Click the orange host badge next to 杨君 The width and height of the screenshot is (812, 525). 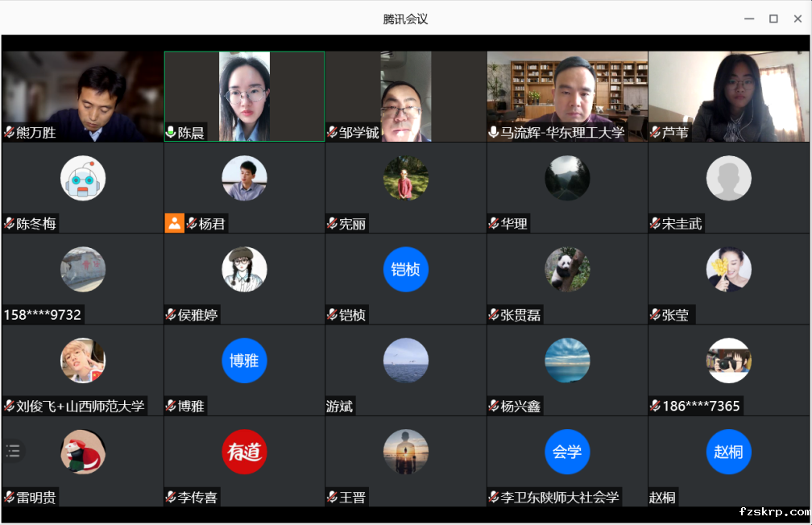(x=175, y=223)
